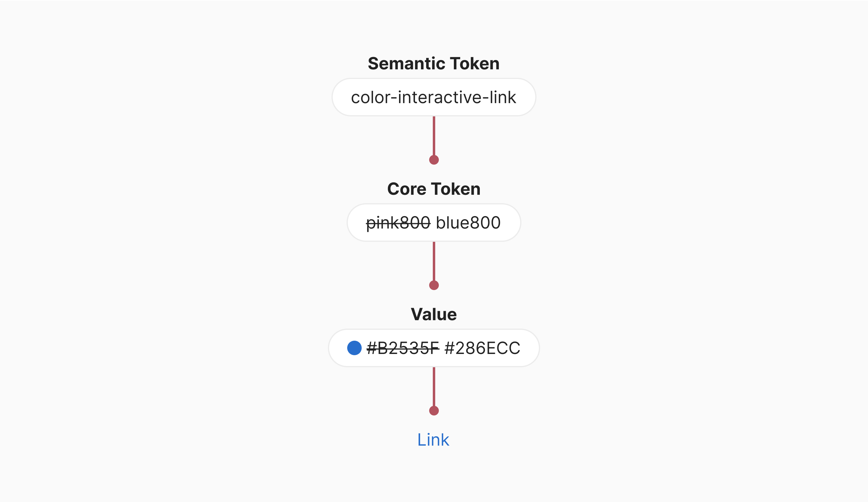Click the red dot above Core Token heading
The height and width of the screenshot is (502, 868).
coord(434,160)
